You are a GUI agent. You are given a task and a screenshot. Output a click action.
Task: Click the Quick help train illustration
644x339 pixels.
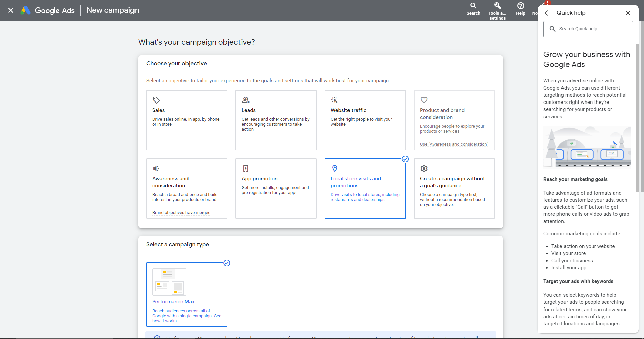[x=587, y=146]
